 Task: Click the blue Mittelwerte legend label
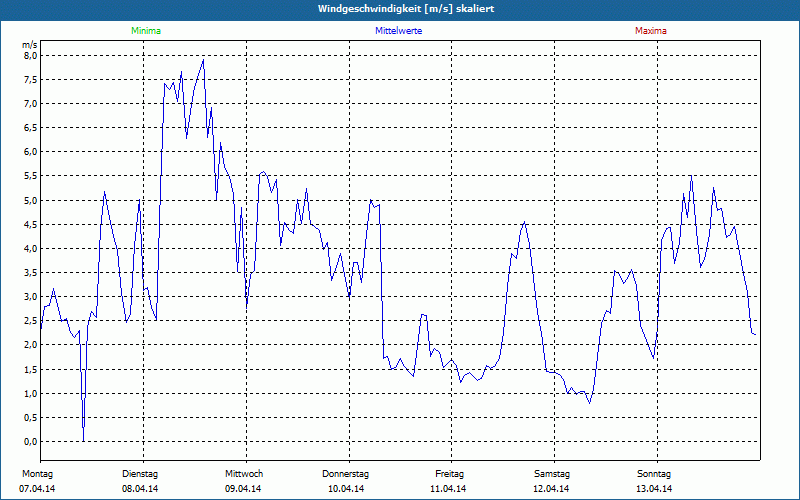(x=398, y=31)
